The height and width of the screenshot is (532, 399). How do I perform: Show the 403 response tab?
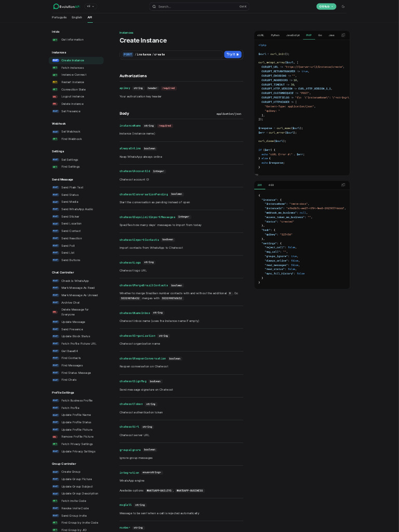[271, 185]
